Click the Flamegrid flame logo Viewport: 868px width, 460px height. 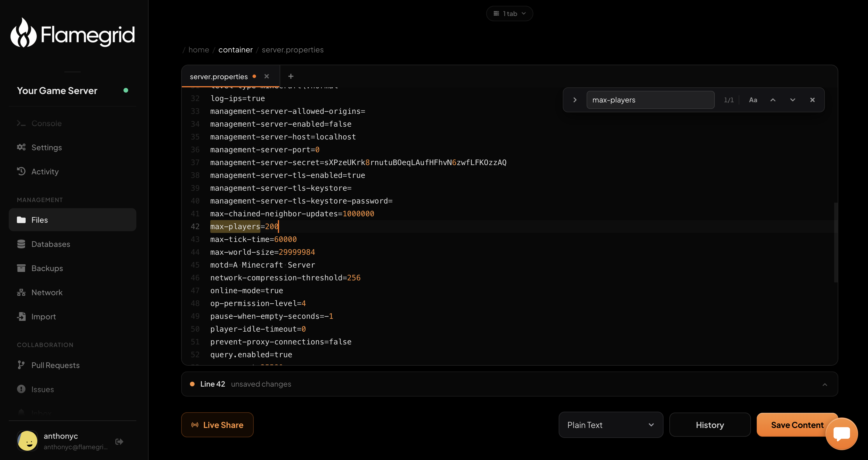point(23,33)
